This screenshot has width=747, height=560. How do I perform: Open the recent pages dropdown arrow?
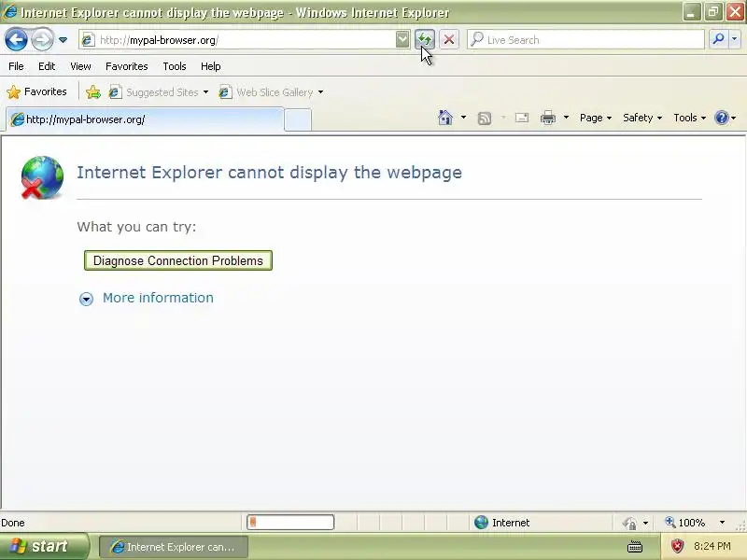point(63,40)
